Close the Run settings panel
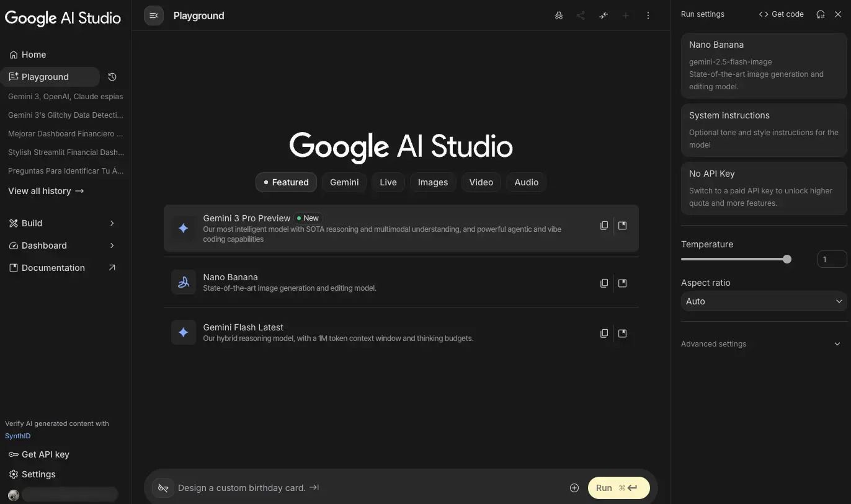Screen dimensions: 851x504 click(838, 14)
